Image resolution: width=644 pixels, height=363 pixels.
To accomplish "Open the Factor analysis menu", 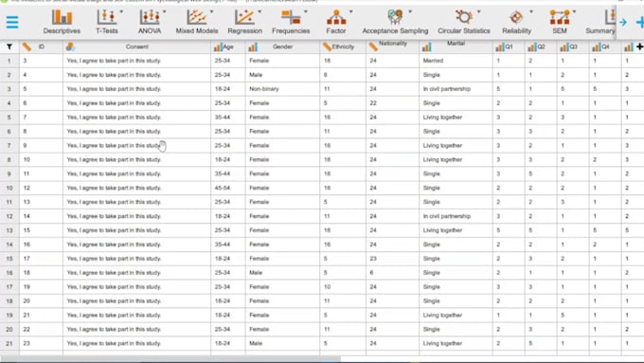I will 336,22.
